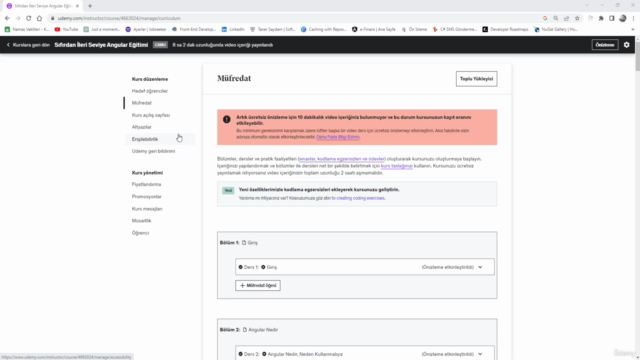
Task: Click the zoom magnifier icon in address bar
Action: [x=556, y=18]
